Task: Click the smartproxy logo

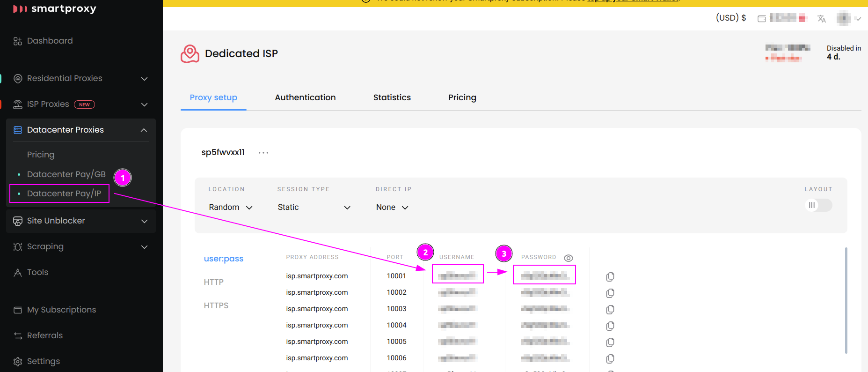Action: [54, 9]
